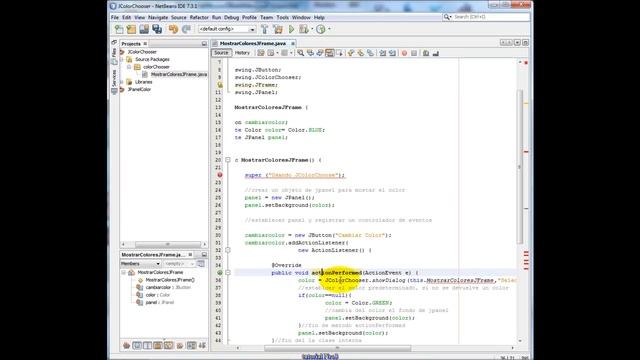Toggle Show Non-Public Members in Navigator
The height and width of the screenshot is (360, 640).
[x=158, y=346]
